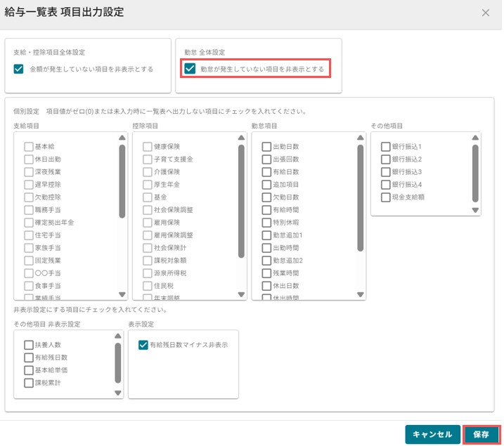Check the 欠勤日数 checkbox
Viewport: 504px width, 446px height.
(266, 197)
